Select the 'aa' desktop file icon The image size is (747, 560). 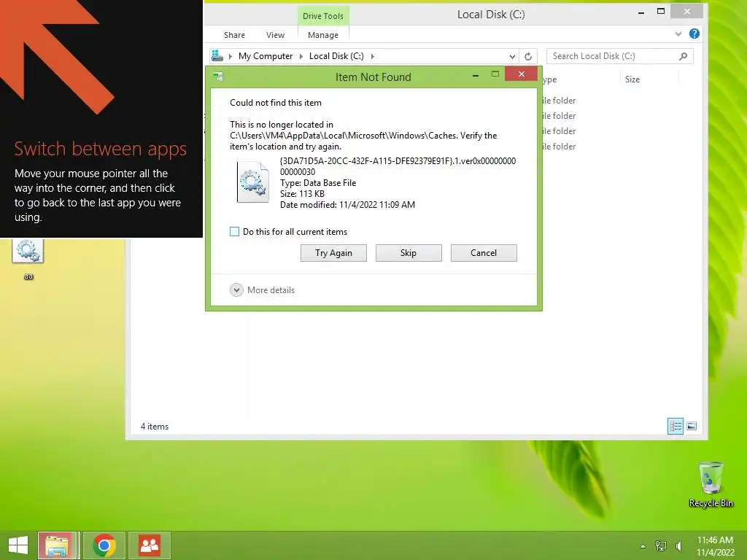[28, 259]
